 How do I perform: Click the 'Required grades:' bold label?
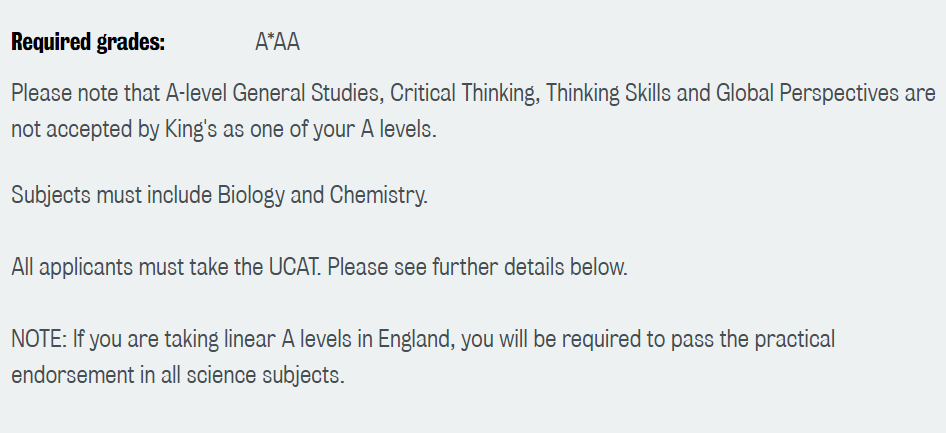[x=88, y=43]
